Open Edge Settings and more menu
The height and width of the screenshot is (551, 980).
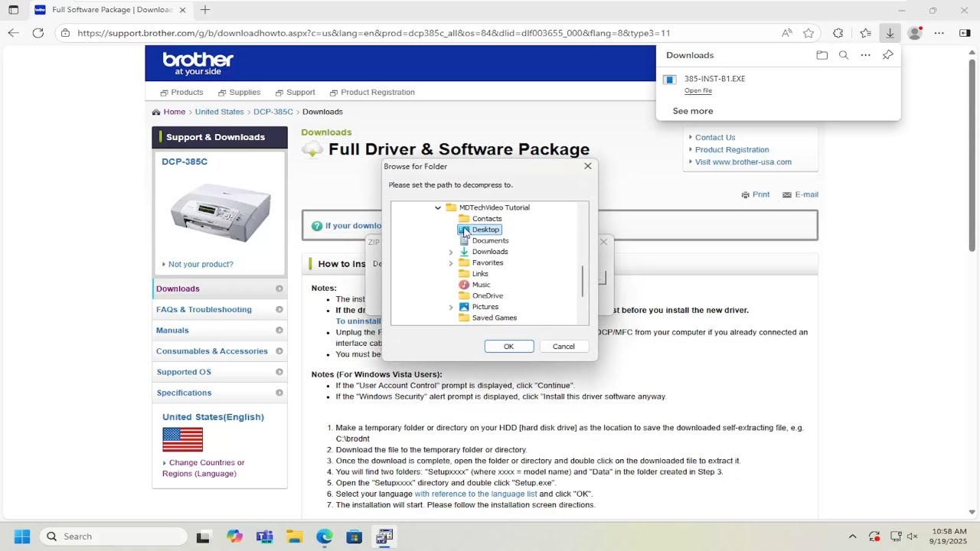[939, 33]
